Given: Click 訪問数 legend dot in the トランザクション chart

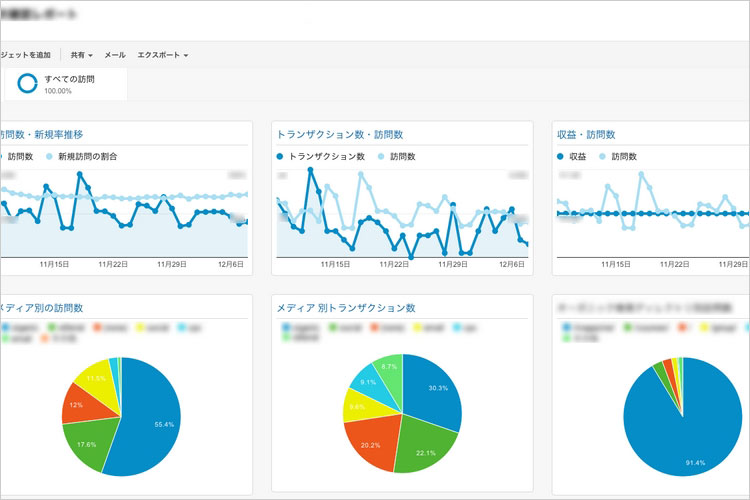Looking at the screenshot, I should pyautogui.click(x=382, y=157).
